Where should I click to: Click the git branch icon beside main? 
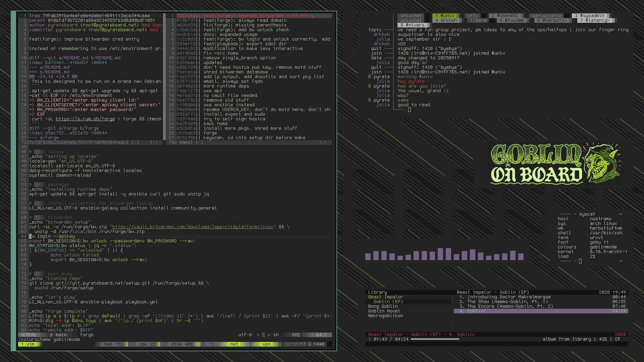point(51,335)
